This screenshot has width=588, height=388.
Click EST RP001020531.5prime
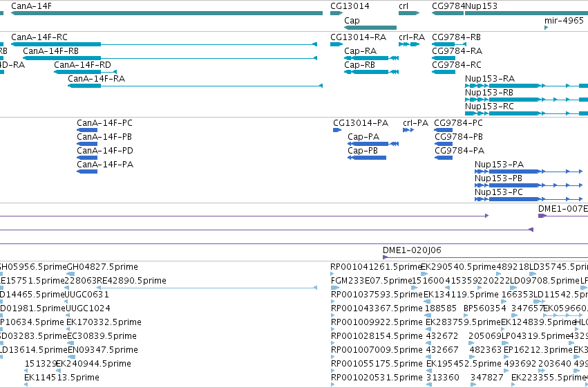pos(332,385)
